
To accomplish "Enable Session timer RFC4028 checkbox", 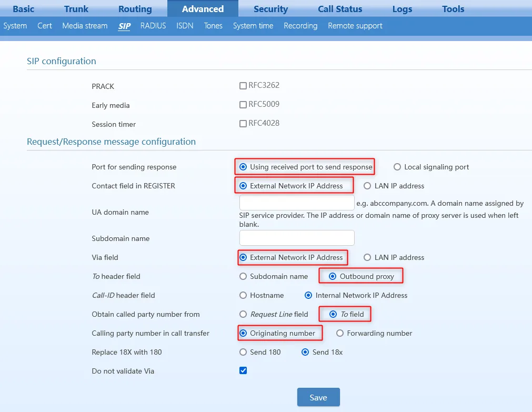I will point(243,124).
